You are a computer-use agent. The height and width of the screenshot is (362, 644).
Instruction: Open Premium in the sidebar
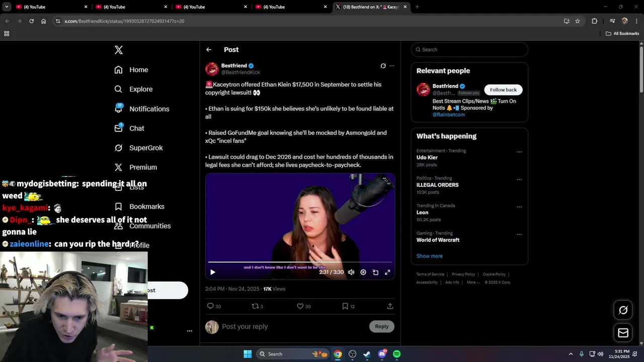tap(136, 167)
